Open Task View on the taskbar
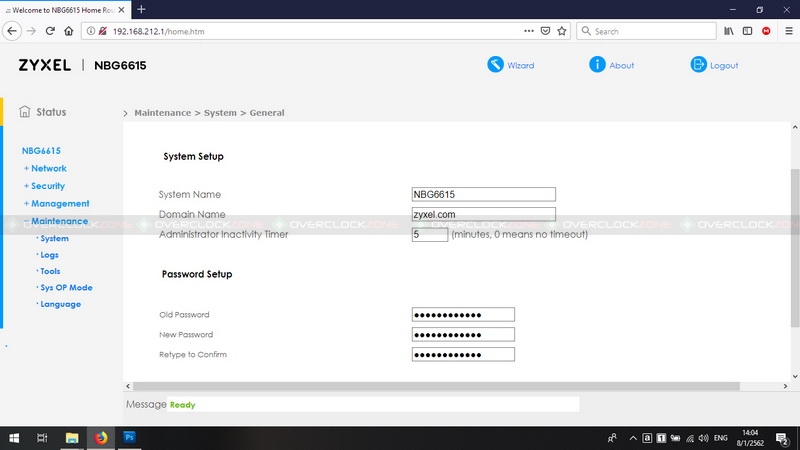This screenshot has width=800, height=450. (42, 438)
